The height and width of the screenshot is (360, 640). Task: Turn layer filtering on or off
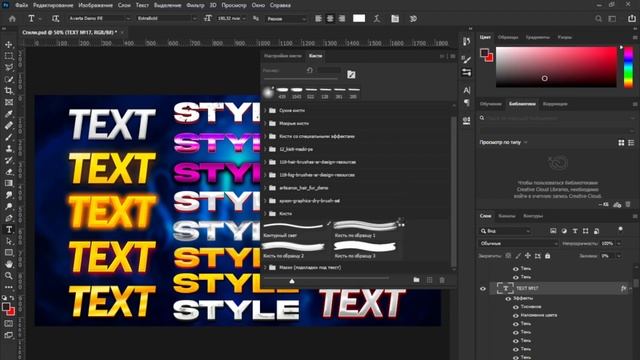[620, 229]
